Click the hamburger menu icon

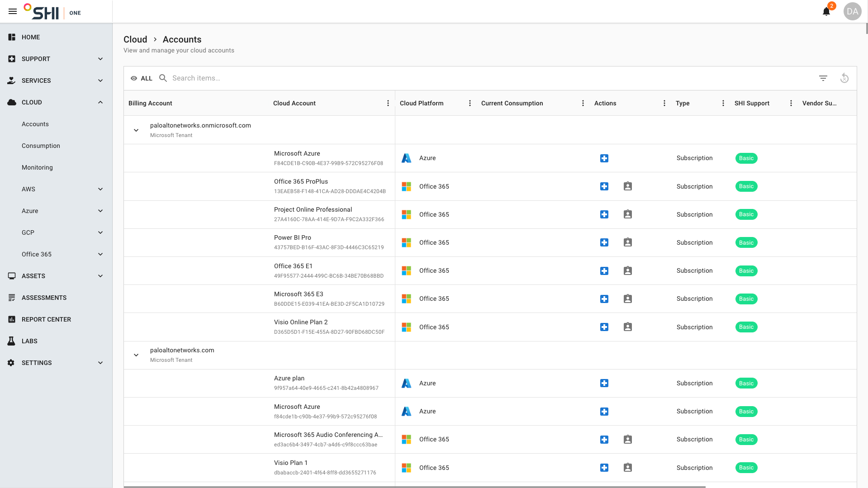pyautogui.click(x=13, y=12)
